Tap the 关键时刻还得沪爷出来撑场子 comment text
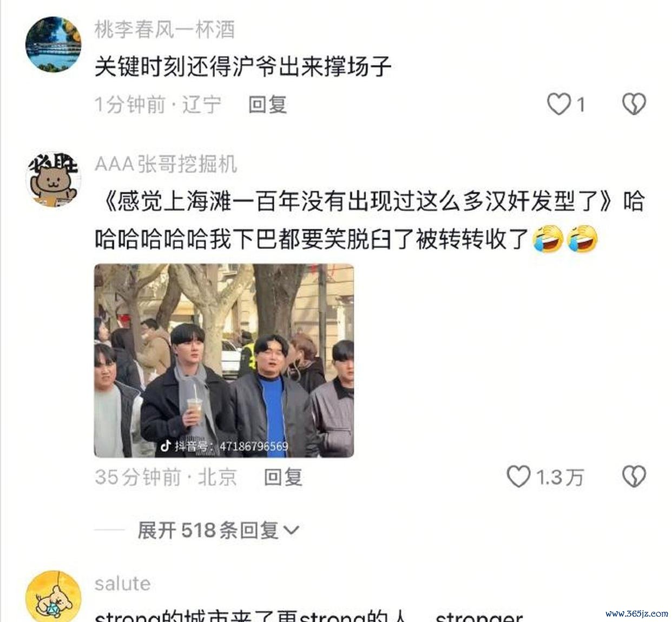 pyautogui.click(x=243, y=67)
